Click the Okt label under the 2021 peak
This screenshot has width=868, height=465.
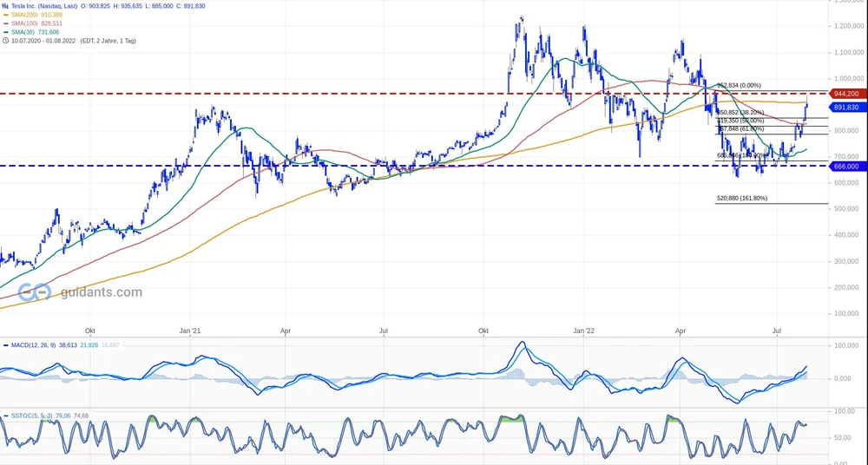click(x=483, y=331)
